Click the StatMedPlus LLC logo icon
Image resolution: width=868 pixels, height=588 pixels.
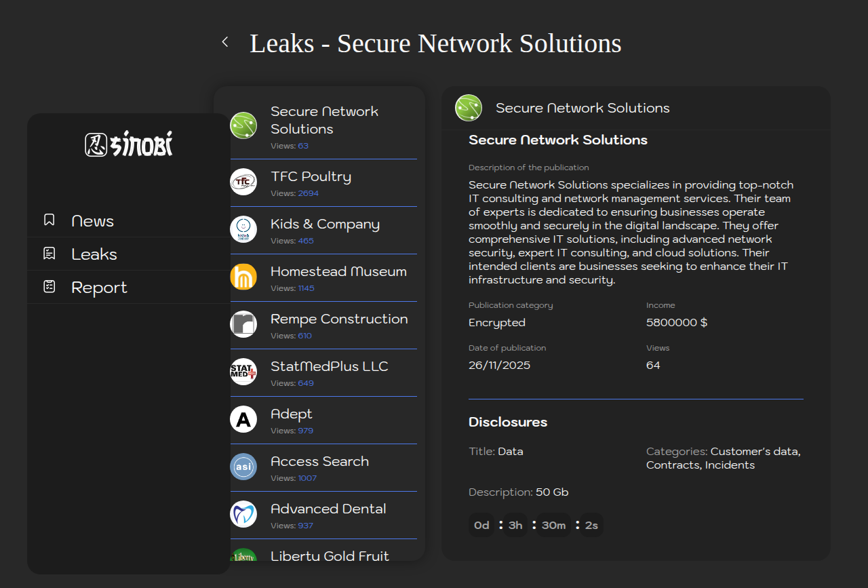[x=243, y=372]
